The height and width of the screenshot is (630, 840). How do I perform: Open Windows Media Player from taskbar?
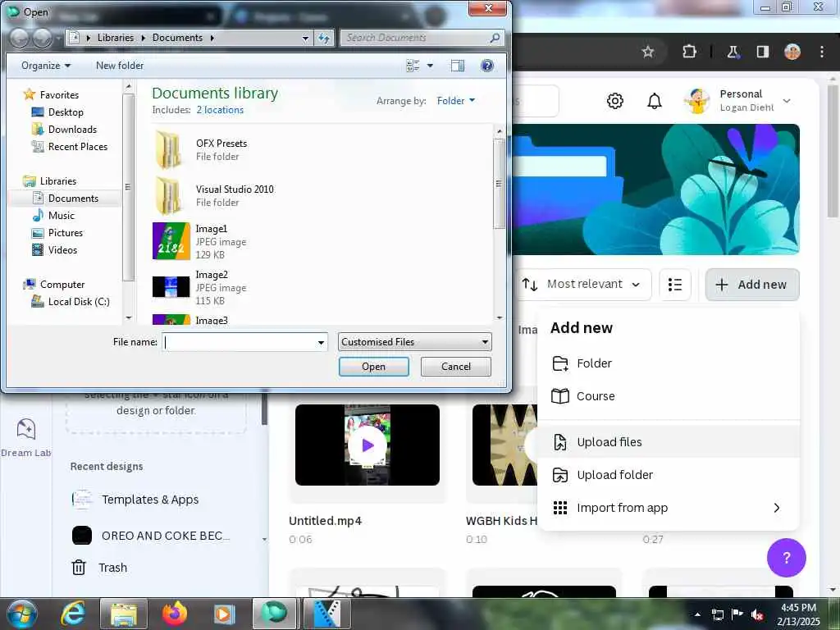(224, 614)
